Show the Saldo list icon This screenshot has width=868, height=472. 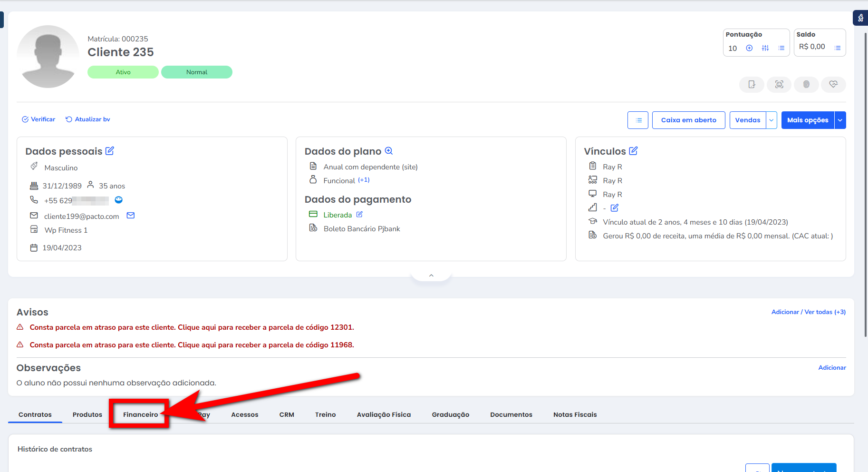[x=838, y=48]
